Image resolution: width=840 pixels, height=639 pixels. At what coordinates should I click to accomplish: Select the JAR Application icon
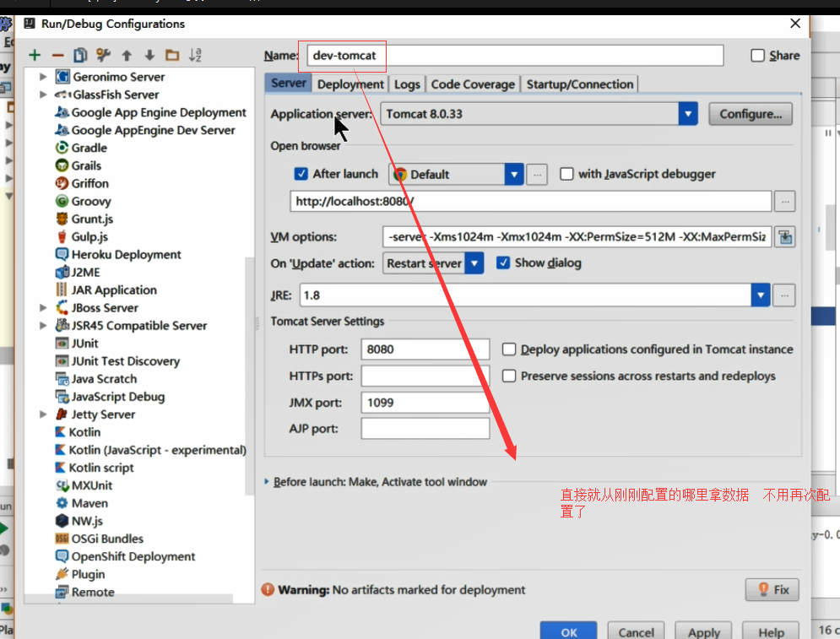point(62,290)
